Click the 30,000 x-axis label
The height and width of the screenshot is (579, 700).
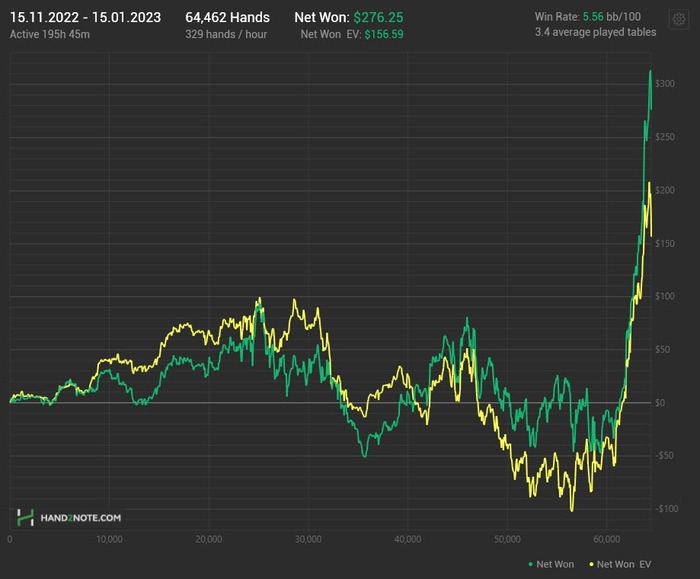pyautogui.click(x=308, y=539)
